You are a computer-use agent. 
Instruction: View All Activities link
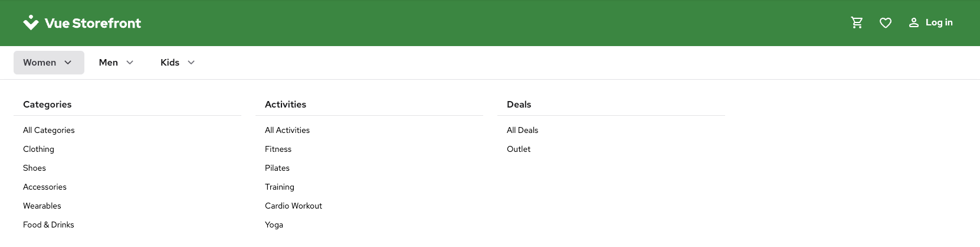pyautogui.click(x=287, y=131)
